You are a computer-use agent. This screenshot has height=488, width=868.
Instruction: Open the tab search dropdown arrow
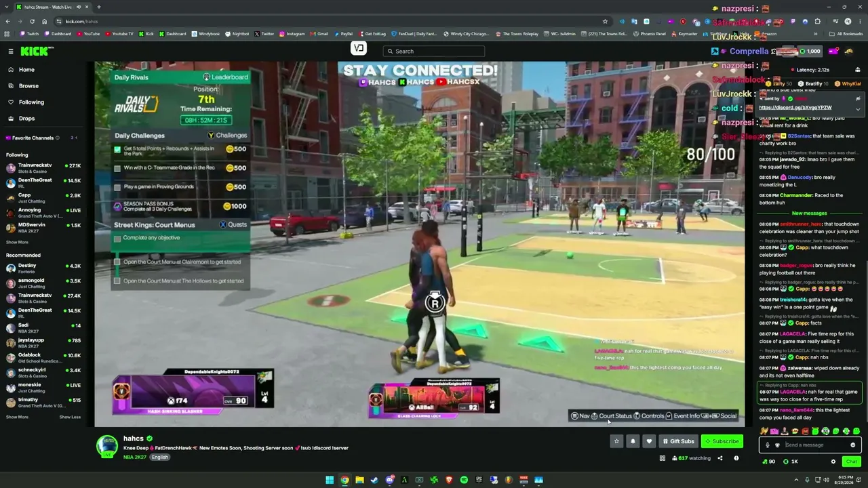(x=7, y=7)
